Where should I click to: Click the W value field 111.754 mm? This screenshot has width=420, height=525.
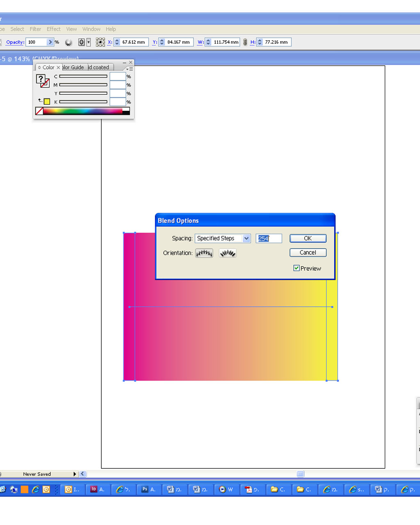click(226, 42)
